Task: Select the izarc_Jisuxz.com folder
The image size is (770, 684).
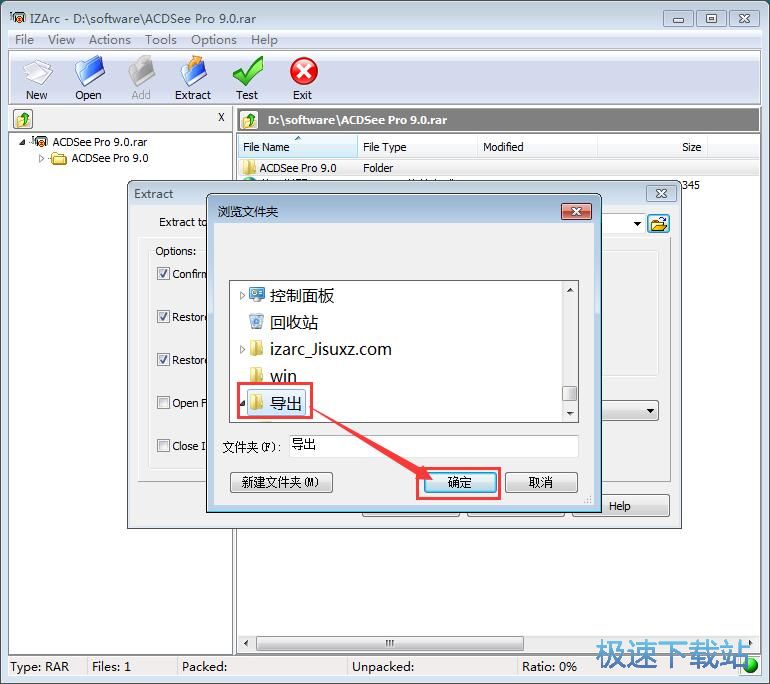Action: [x=321, y=349]
